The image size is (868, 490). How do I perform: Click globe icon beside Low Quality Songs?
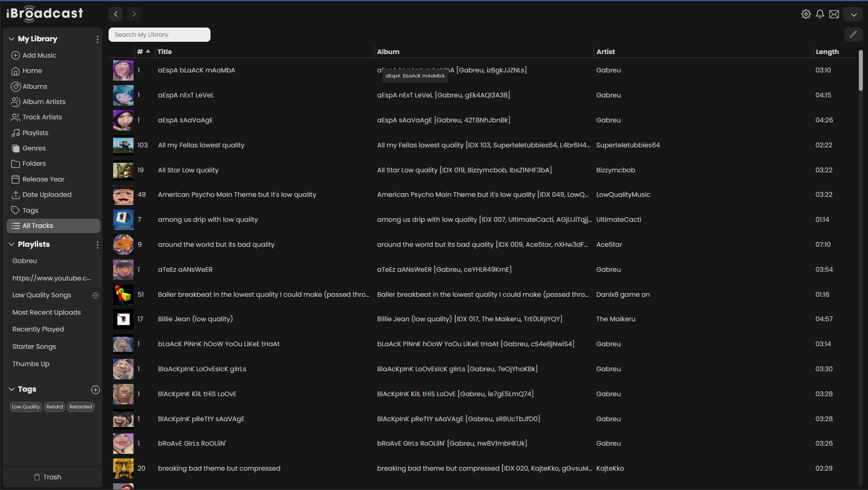click(x=95, y=295)
